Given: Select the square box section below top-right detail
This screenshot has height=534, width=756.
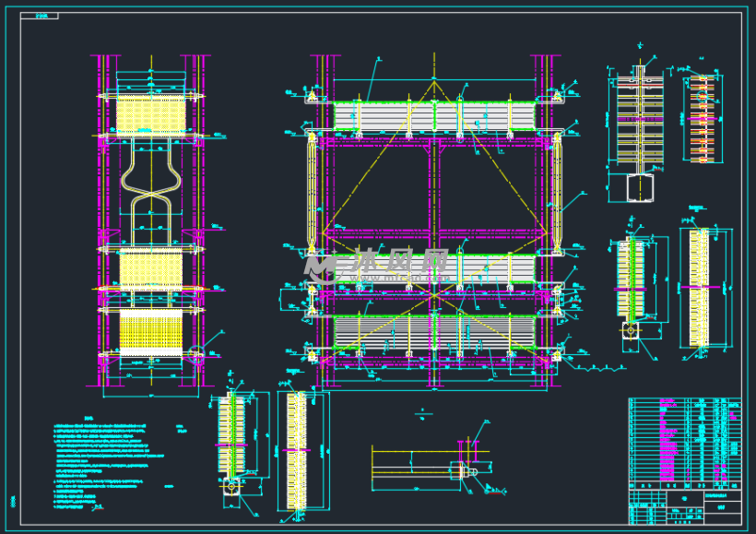Looking at the screenshot, I should [x=640, y=187].
